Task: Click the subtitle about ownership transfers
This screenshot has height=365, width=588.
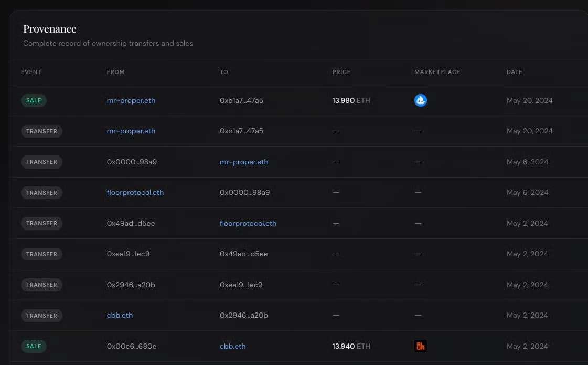Action: click(108, 43)
